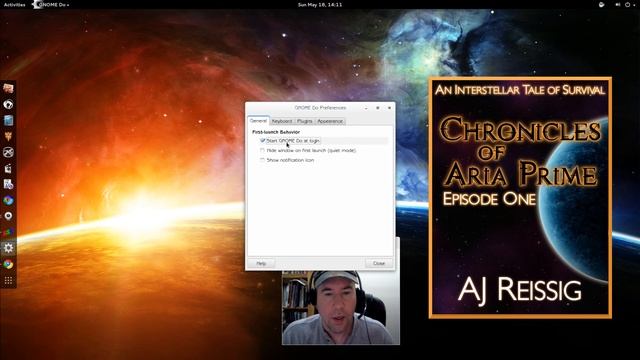Click the tray icon left of volume
Screen dimensions: 640x360
coord(601,4)
